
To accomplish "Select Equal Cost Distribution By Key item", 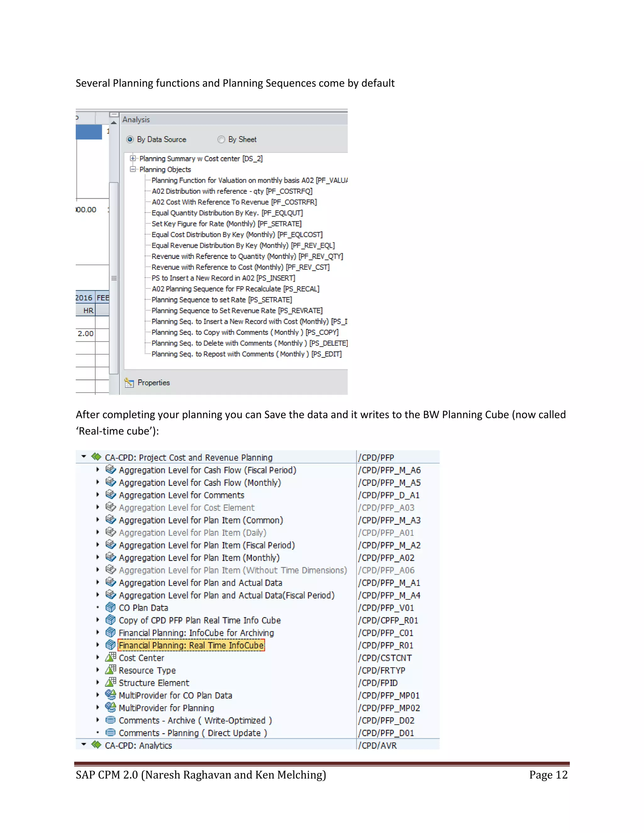I will tap(237, 234).
